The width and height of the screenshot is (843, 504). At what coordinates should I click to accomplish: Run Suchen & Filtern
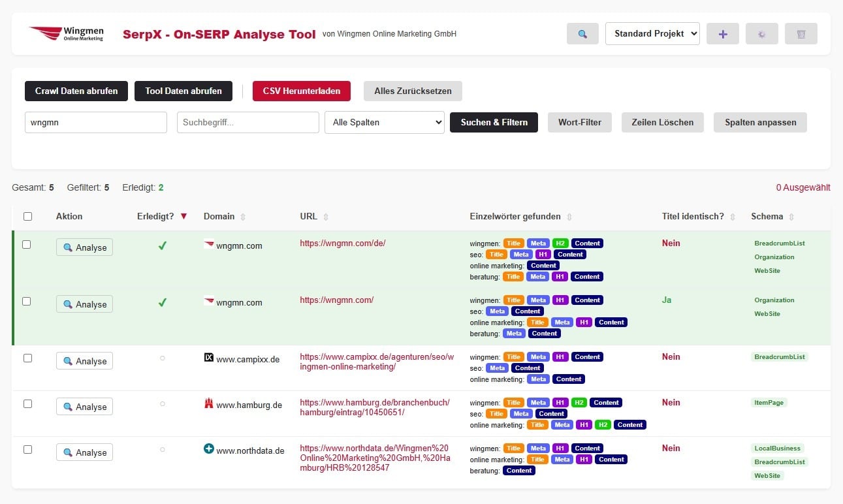pyautogui.click(x=494, y=122)
